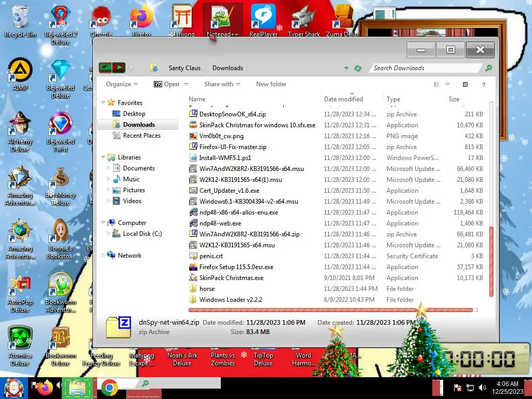The width and height of the screenshot is (532, 399).
Task: Expand Local Disk (C:) node
Action: pos(109,233)
